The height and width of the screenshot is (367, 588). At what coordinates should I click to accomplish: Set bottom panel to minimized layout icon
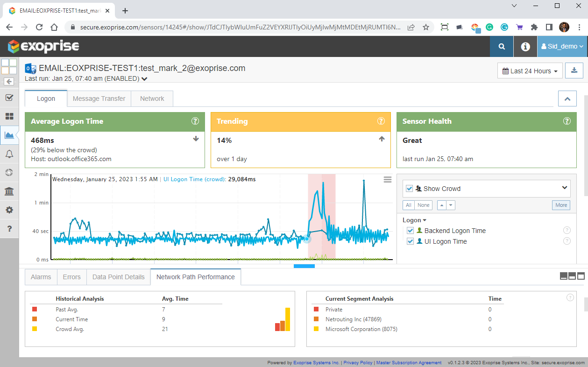tap(564, 276)
